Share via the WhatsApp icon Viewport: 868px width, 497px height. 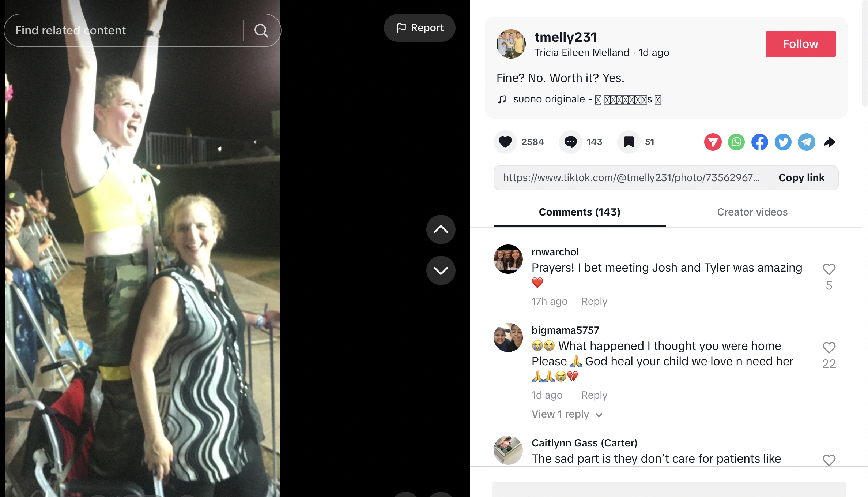tap(736, 142)
